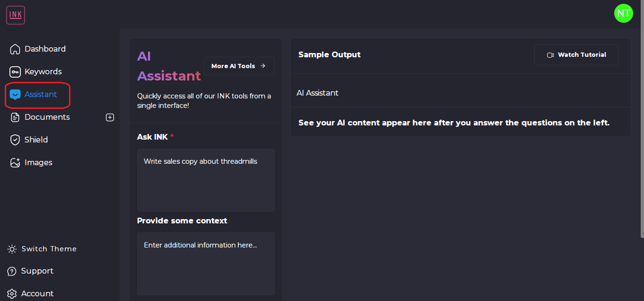Click the Account gear icon
This screenshot has width=644, height=301.
(x=12, y=293)
